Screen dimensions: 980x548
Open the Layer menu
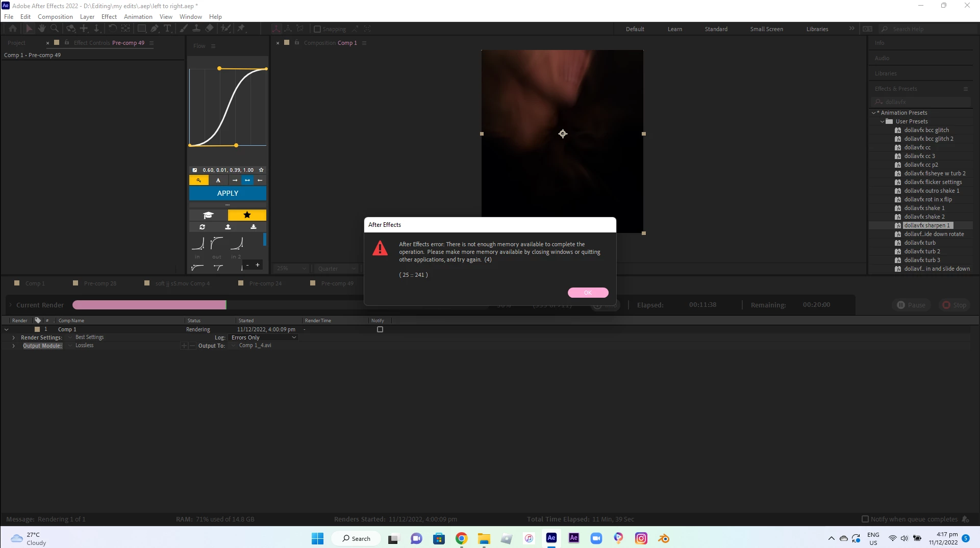pyautogui.click(x=87, y=16)
